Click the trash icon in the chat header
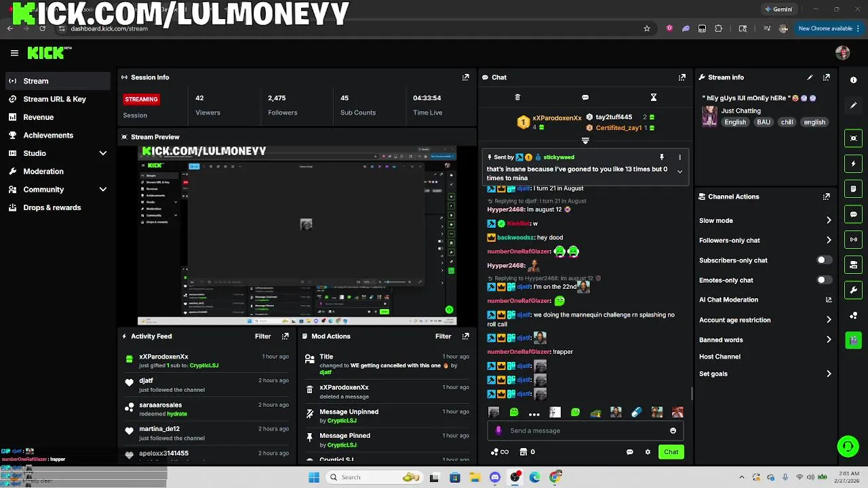Viewport: 868px width, 488px height. (517, 98)
